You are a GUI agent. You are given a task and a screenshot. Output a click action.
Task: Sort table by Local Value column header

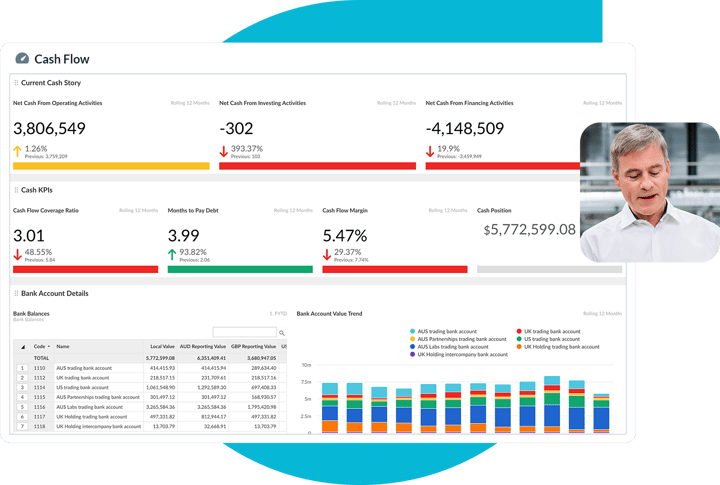click(x=163, y=346)
